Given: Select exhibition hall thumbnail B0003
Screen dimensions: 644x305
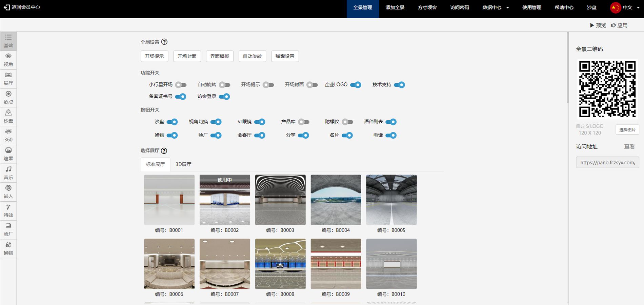Looking at the screenshot, I should click(280, 200).
